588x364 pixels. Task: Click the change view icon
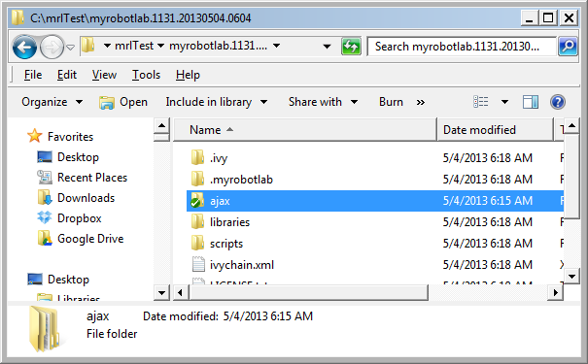pyautogui.click(x=481, y=102)
